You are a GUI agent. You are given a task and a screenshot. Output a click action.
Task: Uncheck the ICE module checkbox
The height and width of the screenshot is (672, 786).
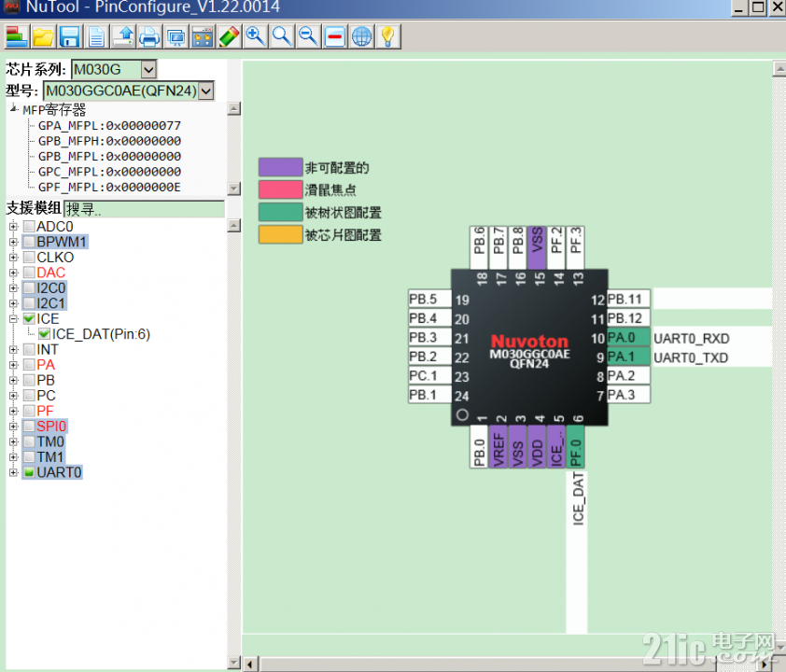tap(29, 318)
